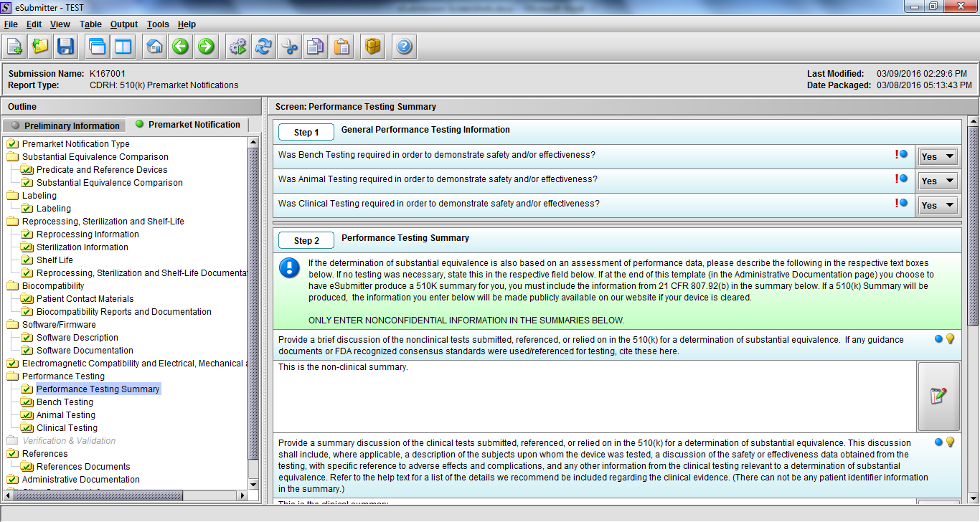This screenshot has height=522, width=980.
Task: Create a new submission with the toolbar icon
Action: click(14, 47)
